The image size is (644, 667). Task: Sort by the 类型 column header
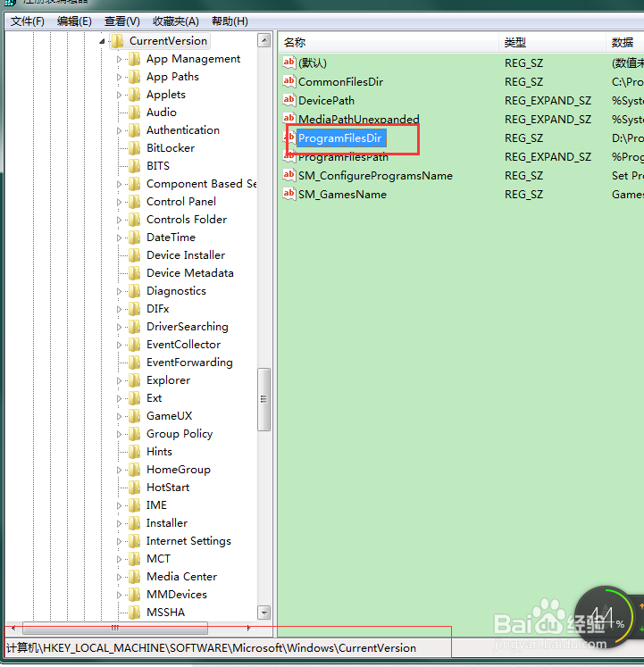click(552, 43)
